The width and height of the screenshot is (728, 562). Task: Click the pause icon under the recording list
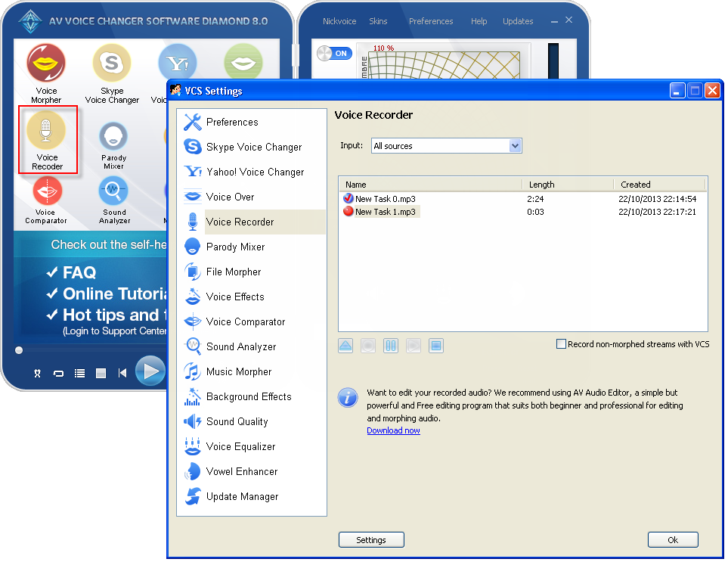click(391, 345)
